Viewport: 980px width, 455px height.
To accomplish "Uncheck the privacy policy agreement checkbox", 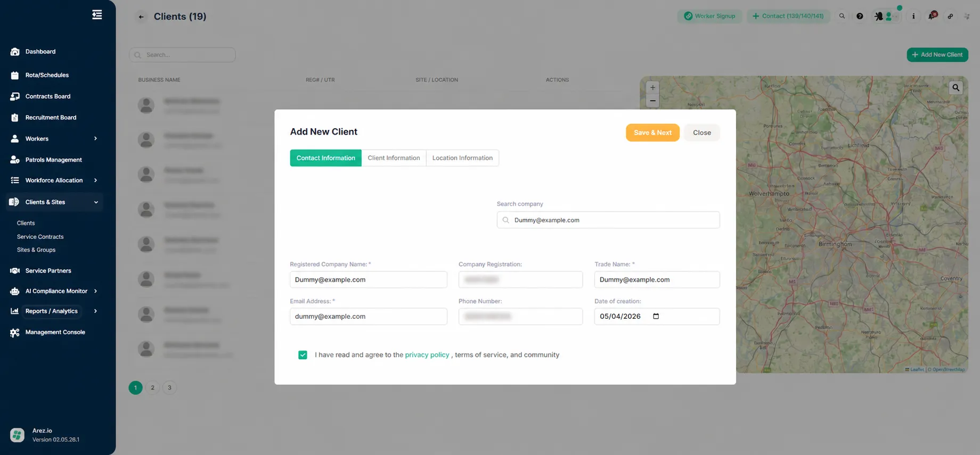I will 303,355.
